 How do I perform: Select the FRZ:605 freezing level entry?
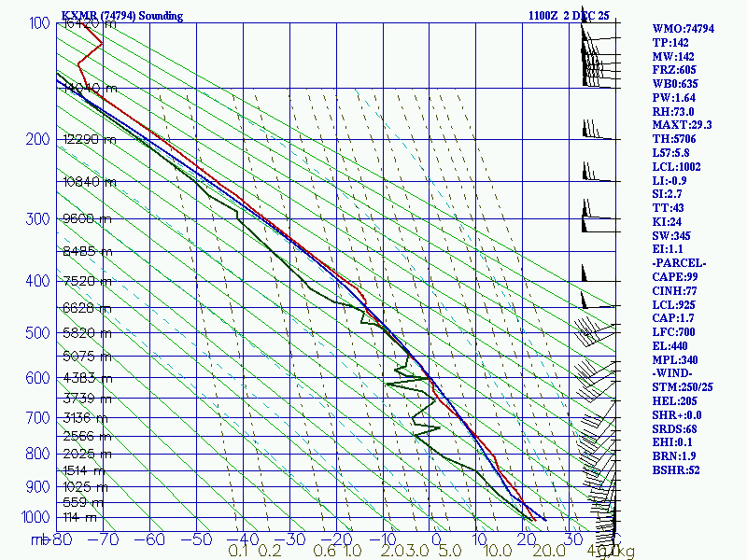pos(674,70)
